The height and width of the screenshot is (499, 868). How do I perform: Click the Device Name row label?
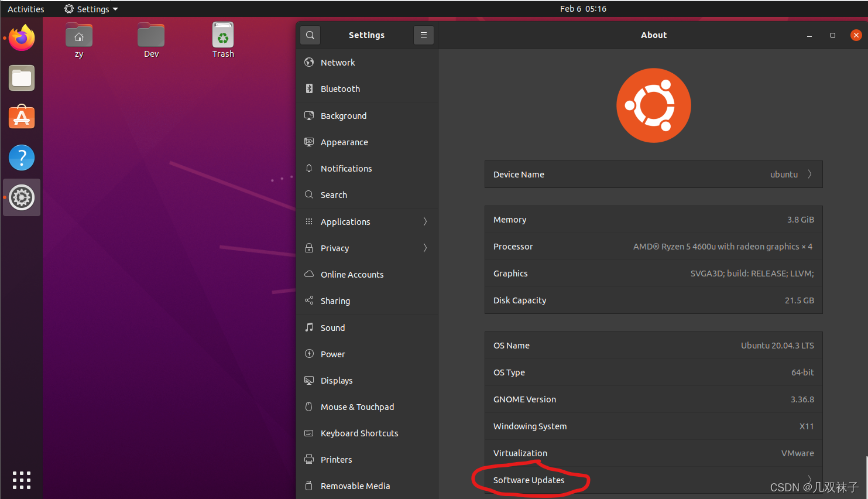point(519,175)
